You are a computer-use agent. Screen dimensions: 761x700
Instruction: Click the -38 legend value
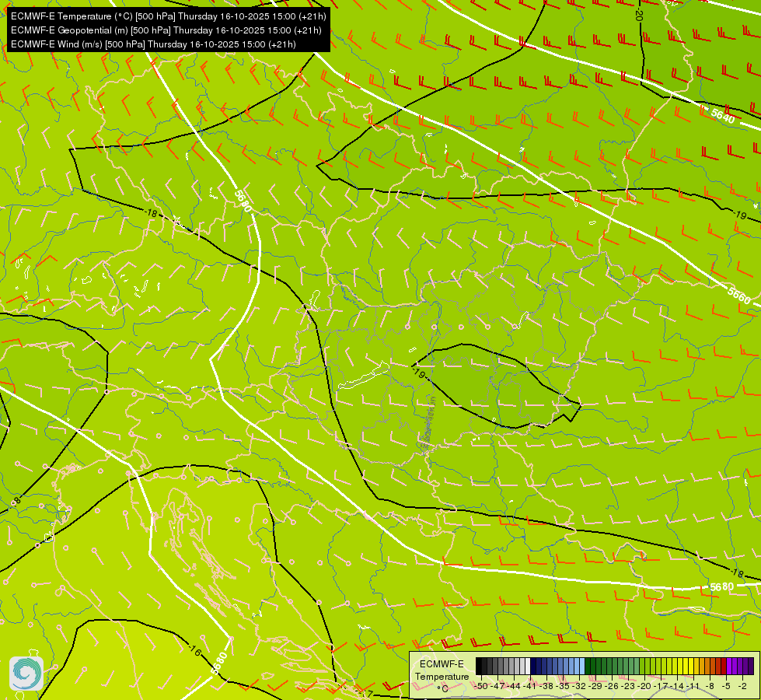click(x=547, y=686)
